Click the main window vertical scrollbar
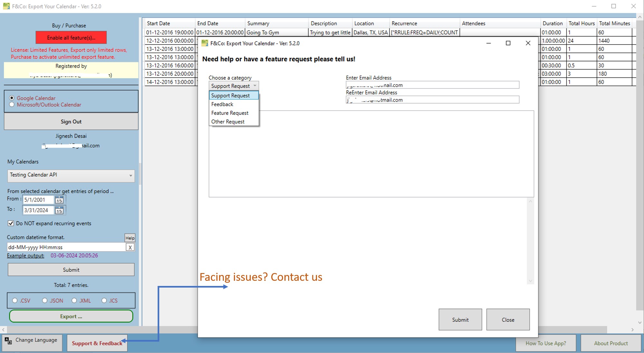644x353 pixels. [640, 161]
